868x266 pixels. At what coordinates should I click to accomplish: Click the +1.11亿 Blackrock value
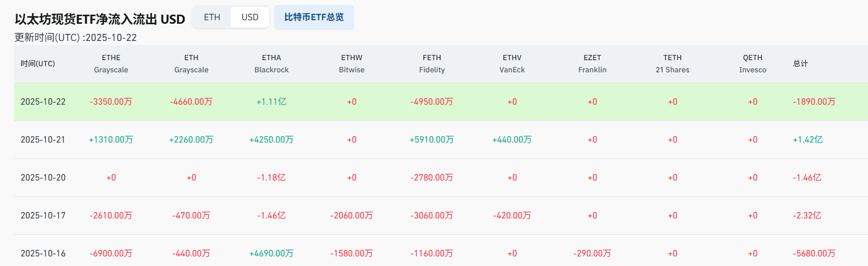tap(271, 102)
